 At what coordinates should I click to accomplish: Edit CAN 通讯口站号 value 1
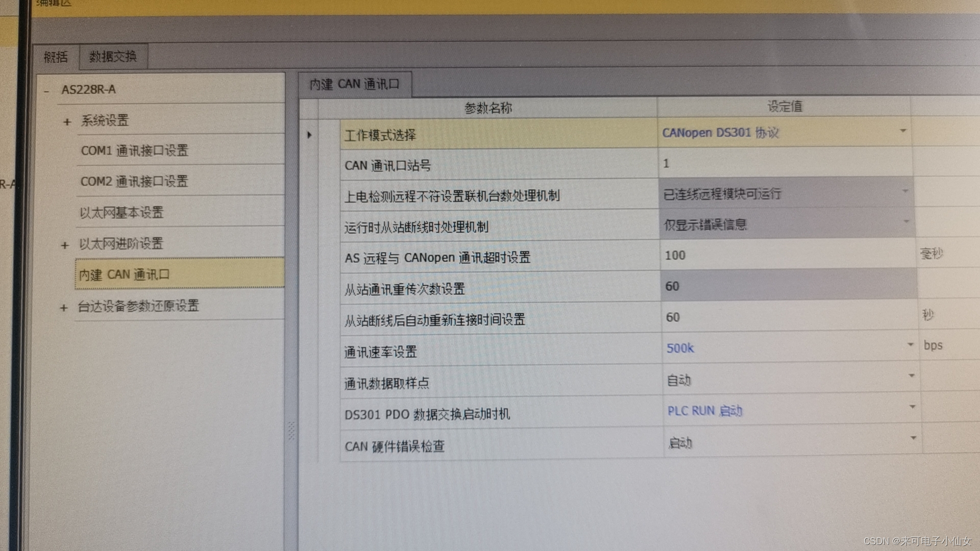(785, 163)
